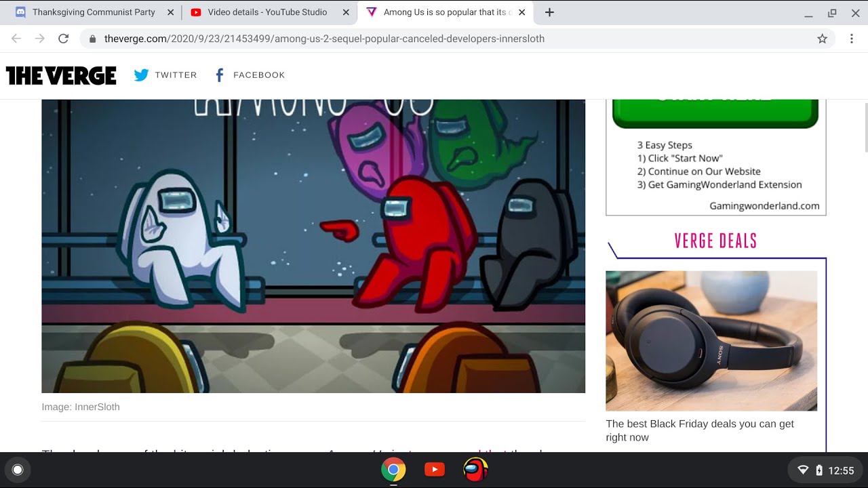Open the Verge Deals heading
Screen dimensions: 868x488
715,241
